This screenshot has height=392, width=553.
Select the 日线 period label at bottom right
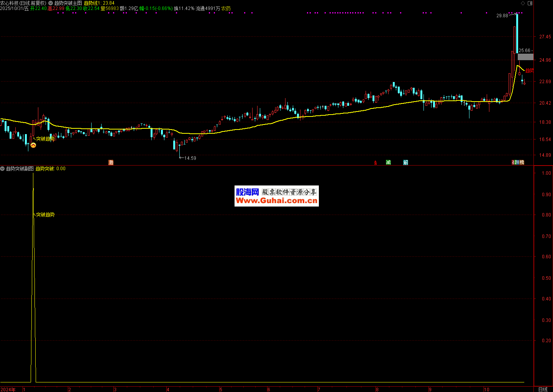(543, 389)
